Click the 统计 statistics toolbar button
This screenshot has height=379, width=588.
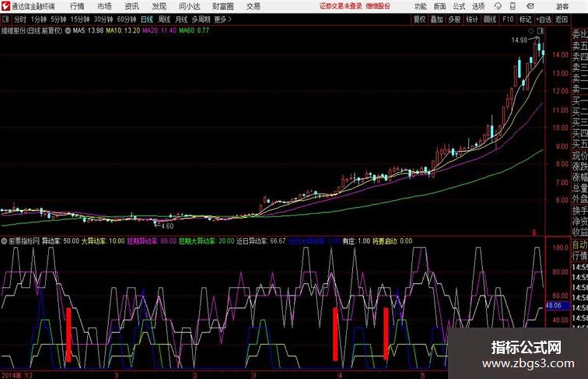(x=472, y=19)
